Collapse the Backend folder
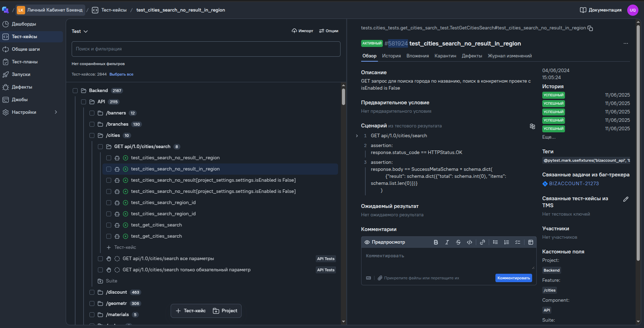This screenshot has width=644, height=328. tap(84, 91)
